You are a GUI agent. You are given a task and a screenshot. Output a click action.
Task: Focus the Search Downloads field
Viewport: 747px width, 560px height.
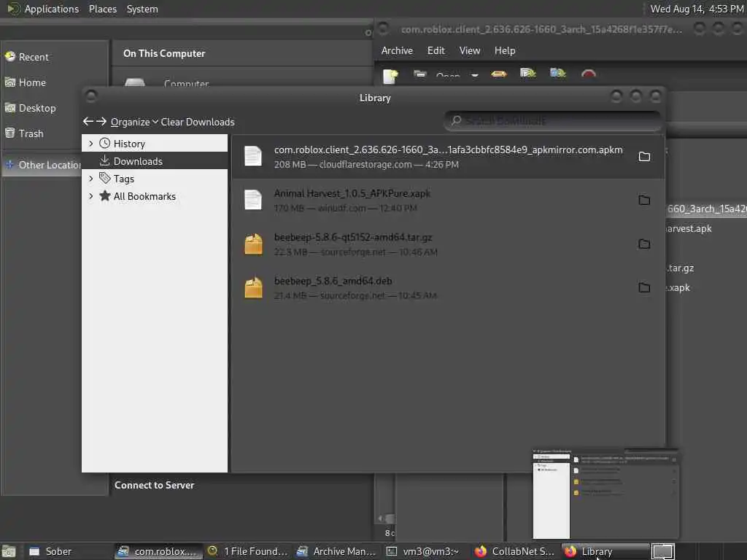tap(553, 121)
